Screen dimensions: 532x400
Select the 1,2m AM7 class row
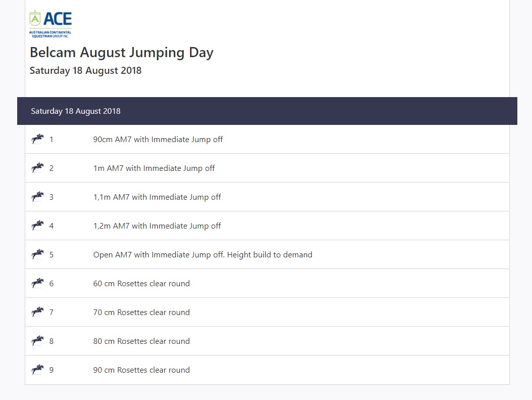pos(267,226)
